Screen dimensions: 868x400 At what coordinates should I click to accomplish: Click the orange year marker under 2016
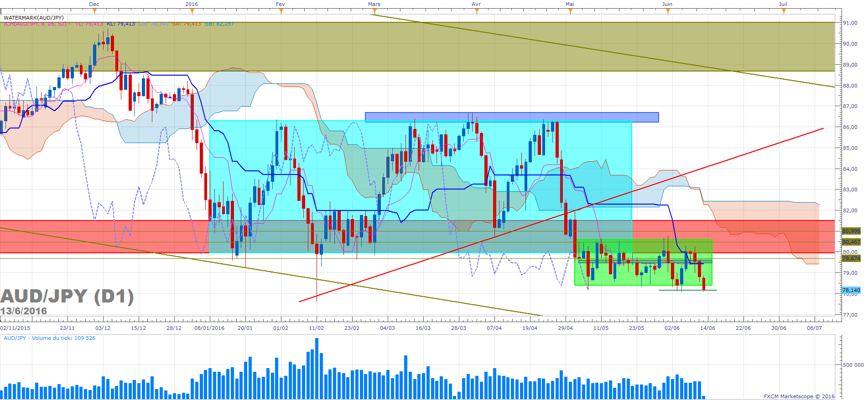pos(192,11)
